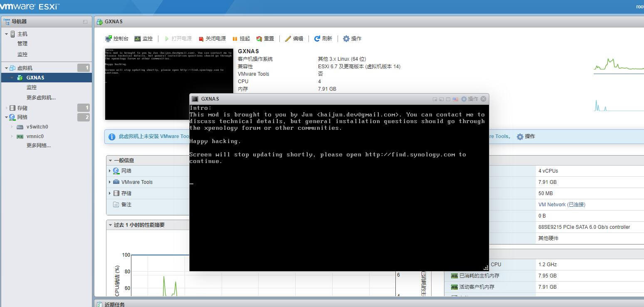
Task: Open the 控制台 console toolbar button
Action: point(117,39)
